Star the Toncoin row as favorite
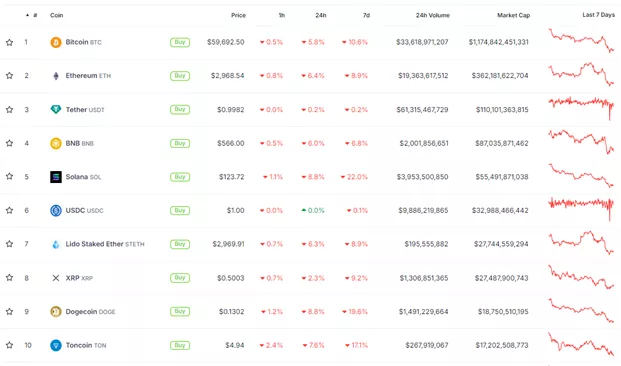 click(10, 345)
